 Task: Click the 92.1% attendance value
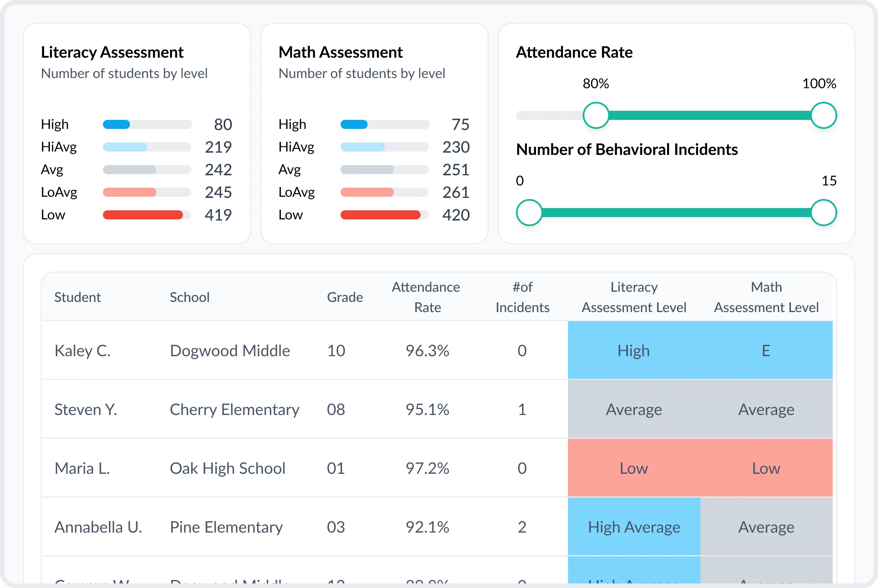[x=427, y=527]
